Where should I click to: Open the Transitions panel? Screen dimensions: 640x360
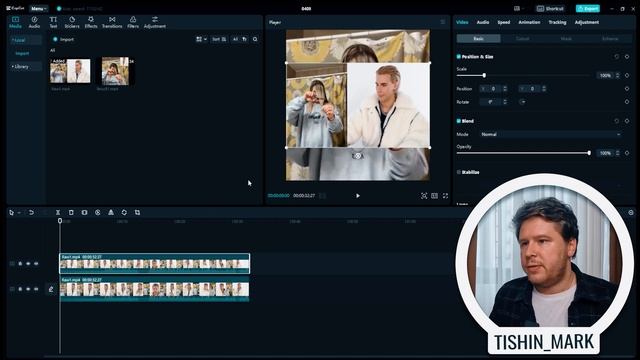tap(112, 22)
